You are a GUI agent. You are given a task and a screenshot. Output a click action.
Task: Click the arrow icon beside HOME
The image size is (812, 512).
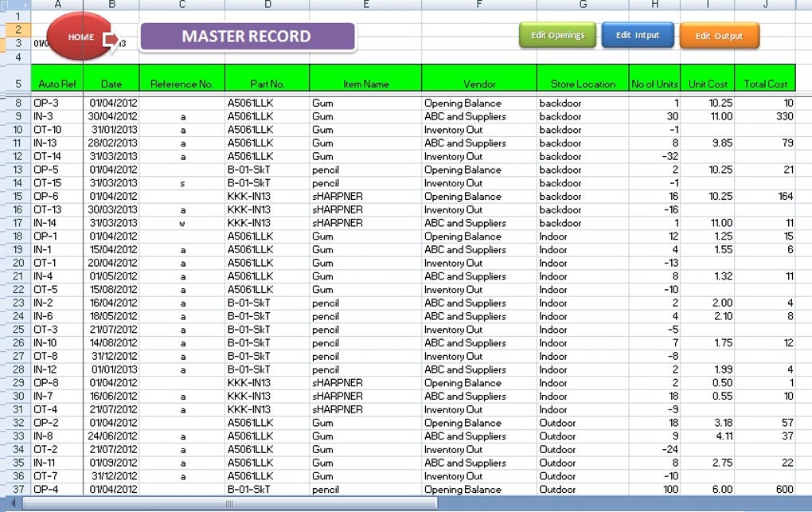(111, 41)
